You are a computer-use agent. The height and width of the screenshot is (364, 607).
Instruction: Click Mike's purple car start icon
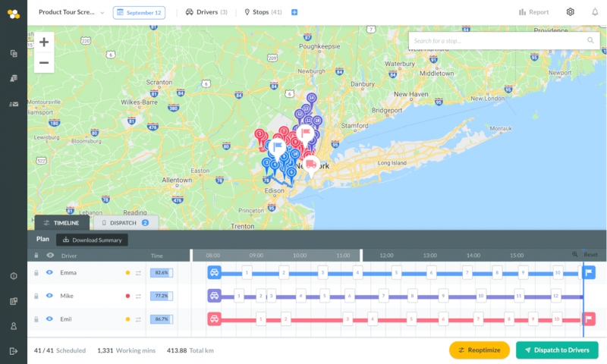point(215,296)
